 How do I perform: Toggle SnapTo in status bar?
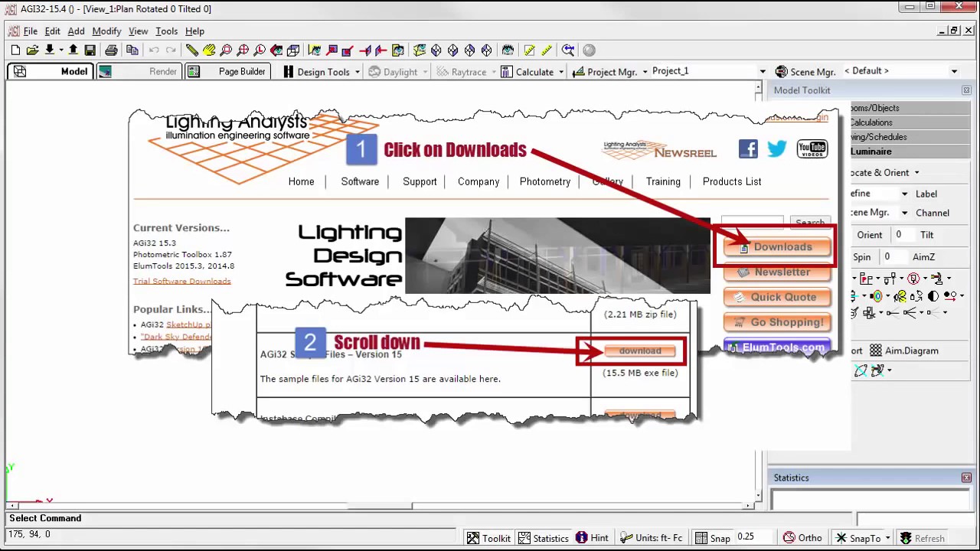pos(858,538)
